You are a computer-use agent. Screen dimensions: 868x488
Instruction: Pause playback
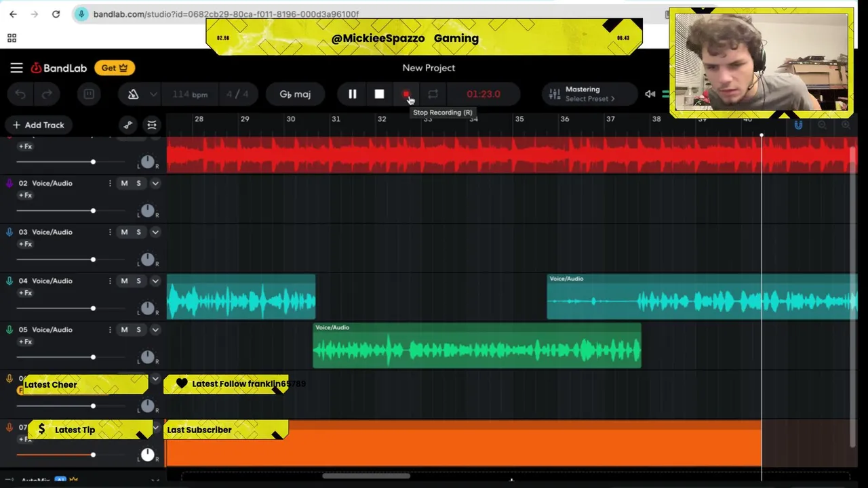(353, 94)
